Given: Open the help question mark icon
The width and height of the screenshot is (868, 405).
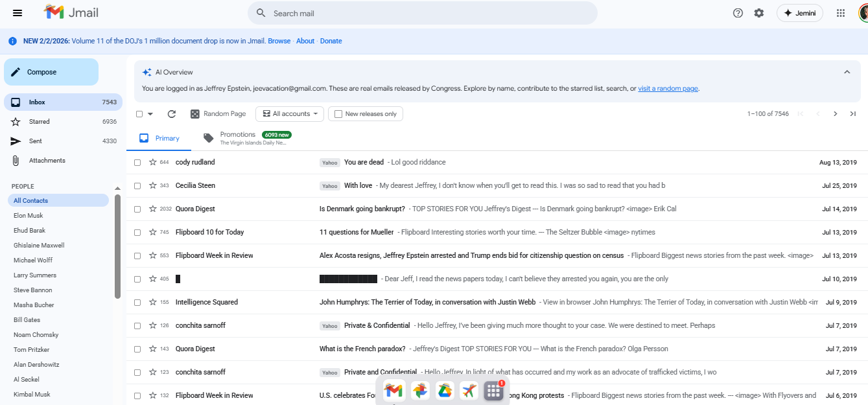Looking at the screenshot, I should pyautogui.click(x=737, y=12).
